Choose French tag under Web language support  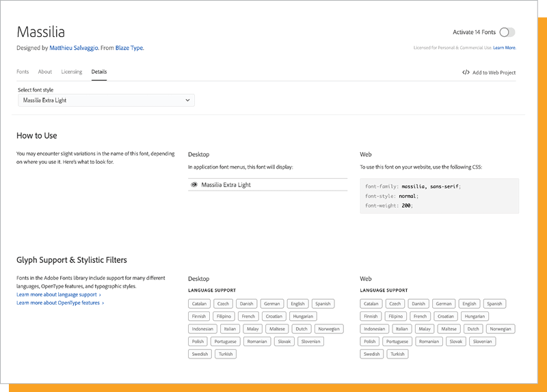(x=420, y=316)
